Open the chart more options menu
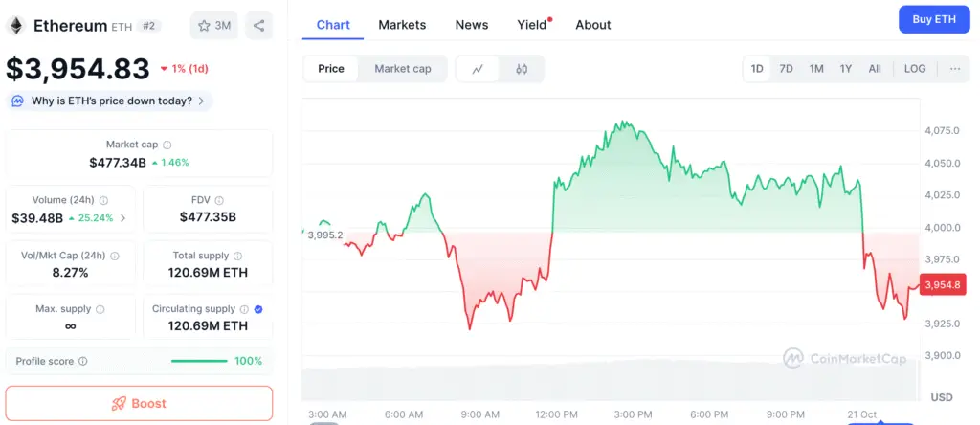This screenshot has height=425, width=980. tap(955, 69)
